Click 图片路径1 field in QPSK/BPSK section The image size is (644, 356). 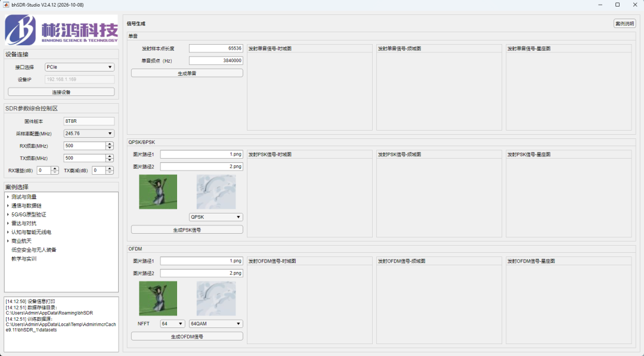click(202, 154)
